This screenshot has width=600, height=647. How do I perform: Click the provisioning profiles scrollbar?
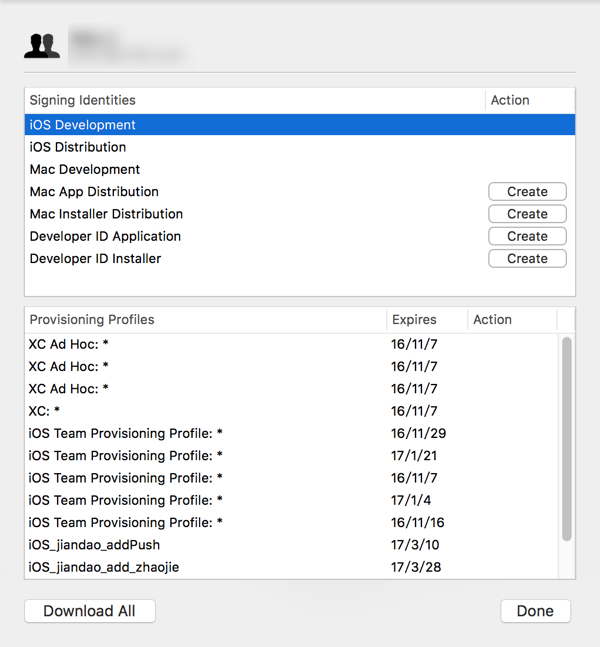(567, 440)
